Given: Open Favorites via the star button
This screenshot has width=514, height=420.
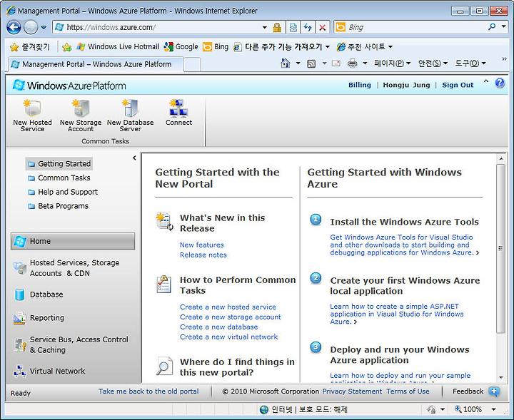Looking at the screenshot, I should [x=29, y=47].
